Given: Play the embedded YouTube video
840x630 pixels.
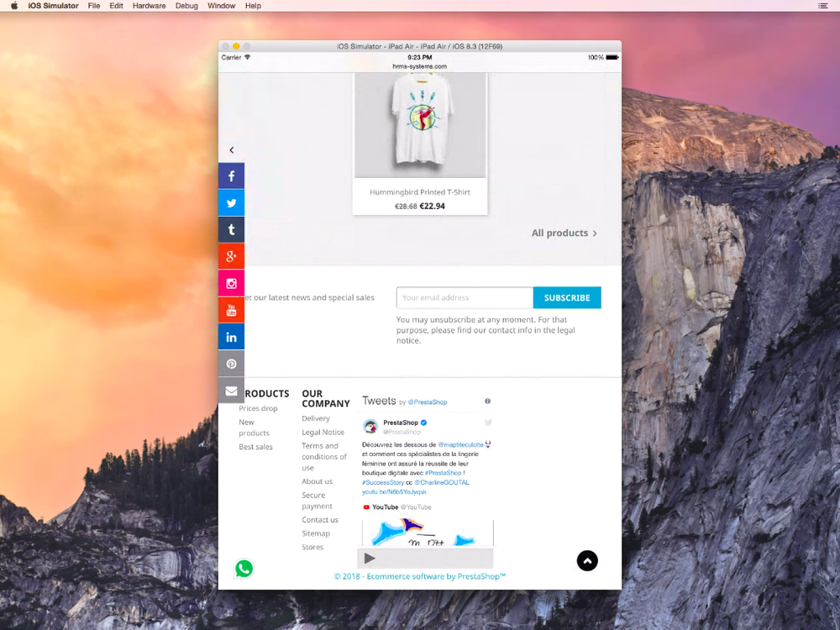Looking at the screenshot, I should 370,559.
